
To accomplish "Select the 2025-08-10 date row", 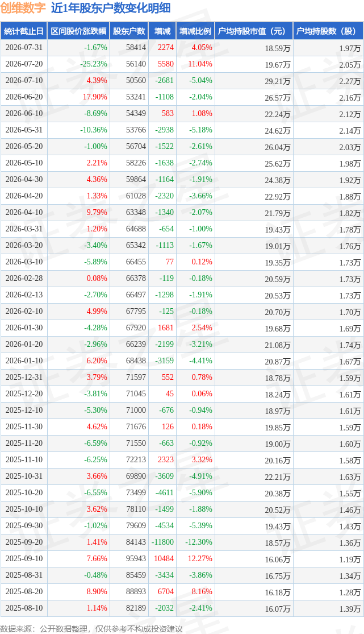I will click(182, 608).
